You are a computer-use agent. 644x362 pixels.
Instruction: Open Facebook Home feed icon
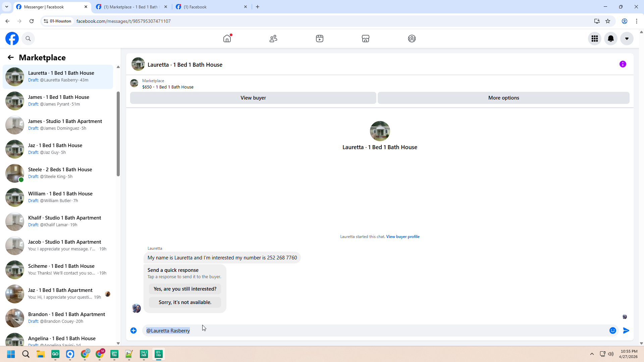pos(227,39)
